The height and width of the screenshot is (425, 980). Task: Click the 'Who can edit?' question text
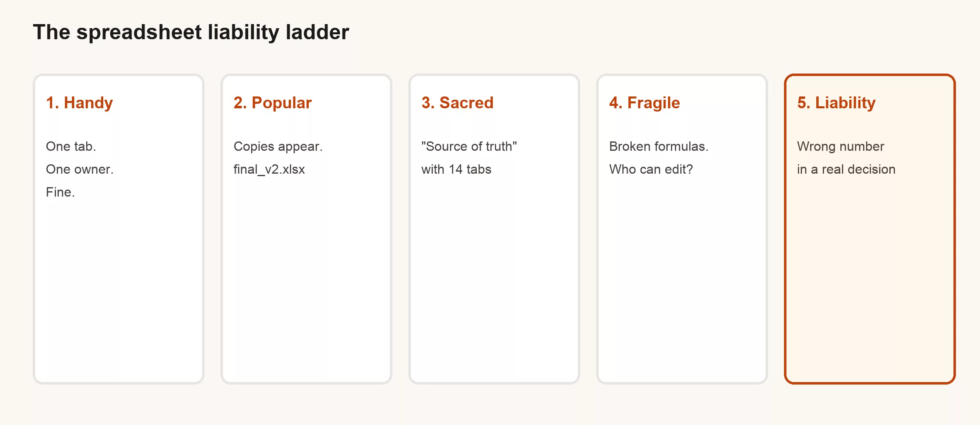[x=651, y=169]
